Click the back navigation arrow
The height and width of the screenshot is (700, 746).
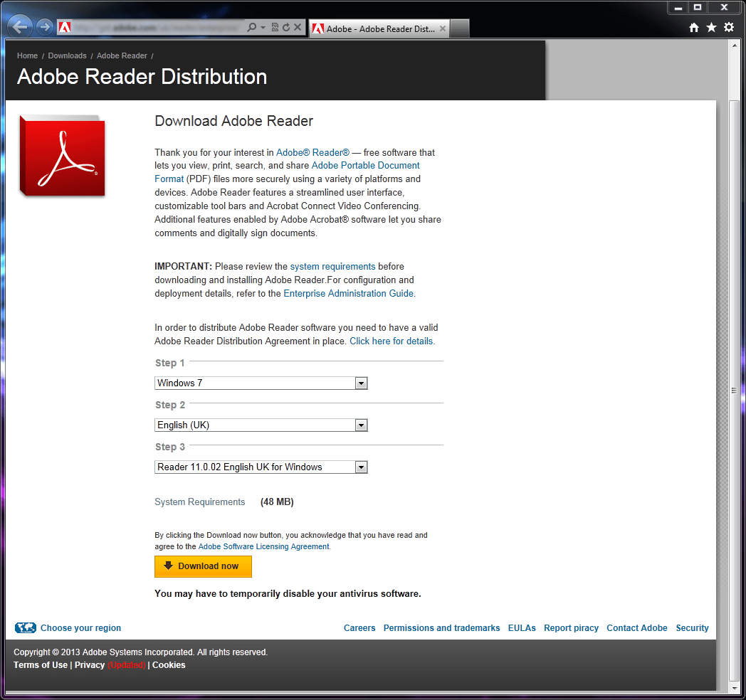(19, 26)
